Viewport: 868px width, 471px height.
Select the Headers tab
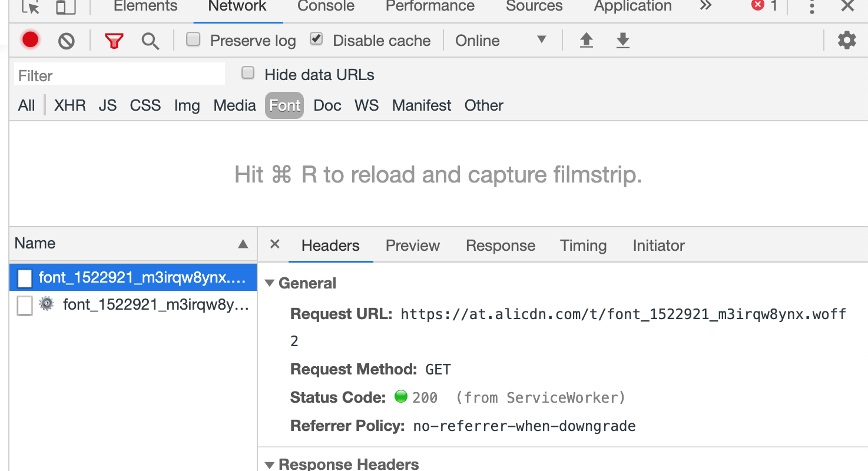[x=330, y=246]
